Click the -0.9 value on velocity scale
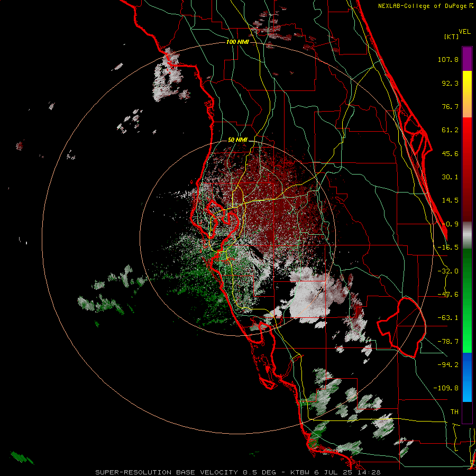 450,224
